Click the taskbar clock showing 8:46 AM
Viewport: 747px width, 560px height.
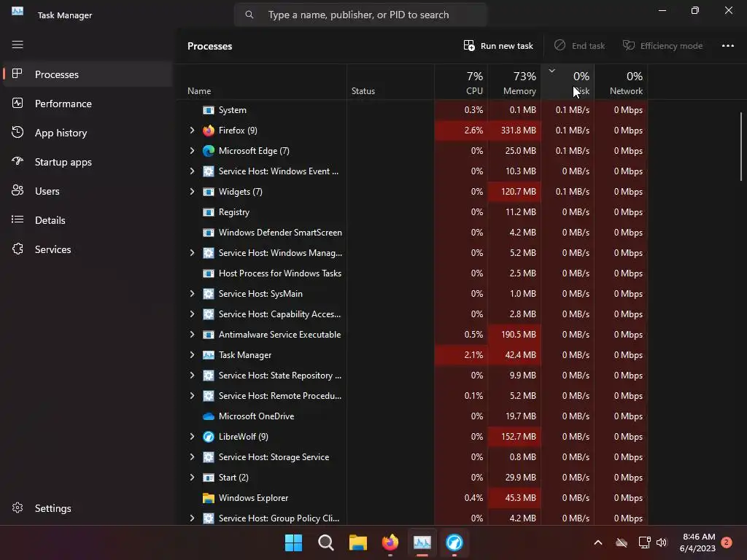(x=698, y=542)
